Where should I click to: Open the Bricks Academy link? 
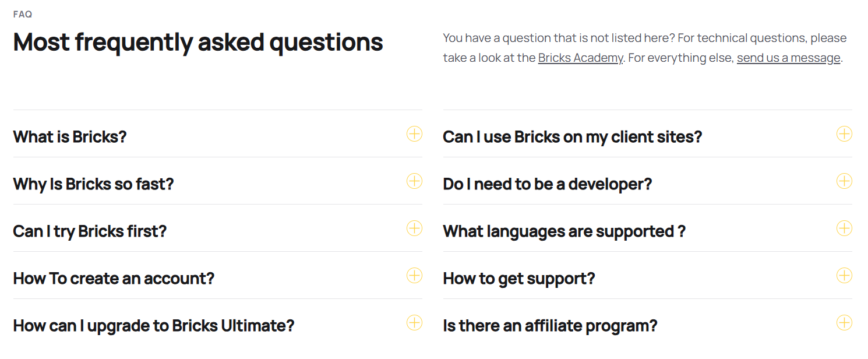click(580, 58)
